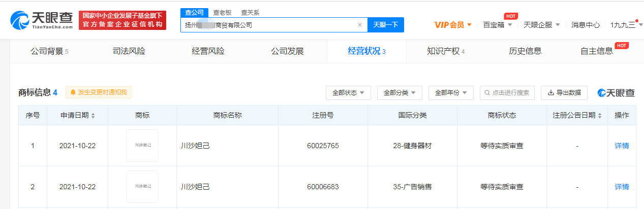Select the 经营风险 tab
This screenshot has width=644, height=209.
click(208, 51)
